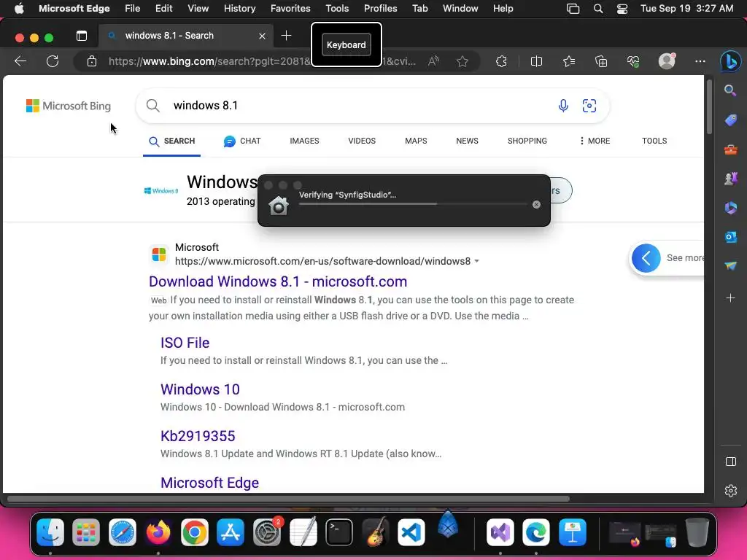Screen dimensions: 747x560
Task: Switch to the CHAT tab
Action: (242, 141)
